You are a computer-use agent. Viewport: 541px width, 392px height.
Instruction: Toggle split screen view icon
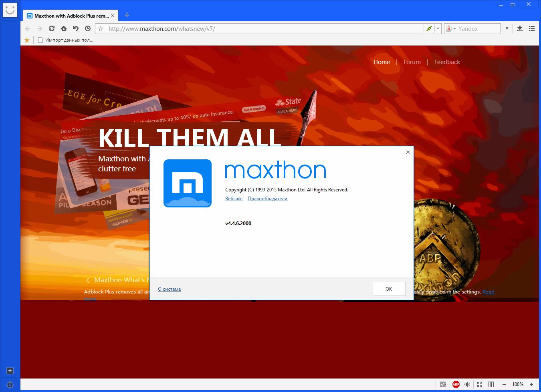pos(491,384)
